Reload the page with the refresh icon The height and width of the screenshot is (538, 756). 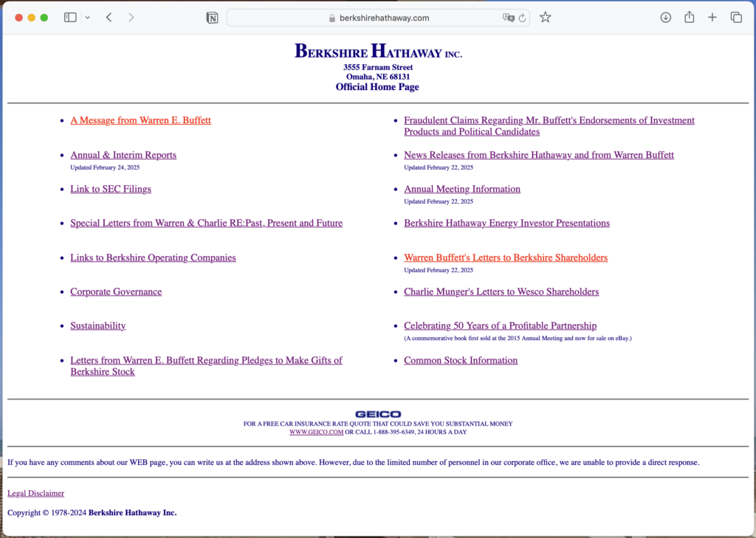pos(522,18)
